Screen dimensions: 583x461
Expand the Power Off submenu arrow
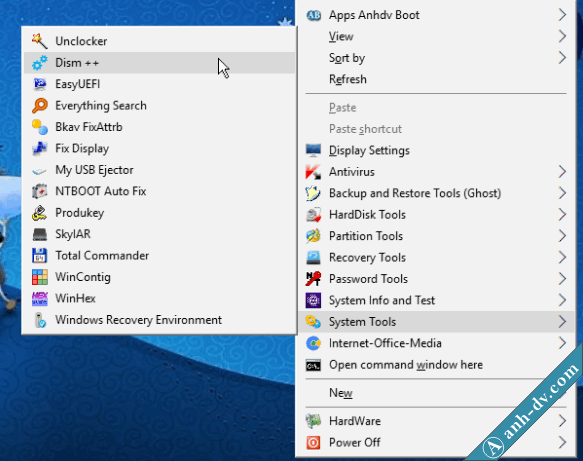coord(562,442)
